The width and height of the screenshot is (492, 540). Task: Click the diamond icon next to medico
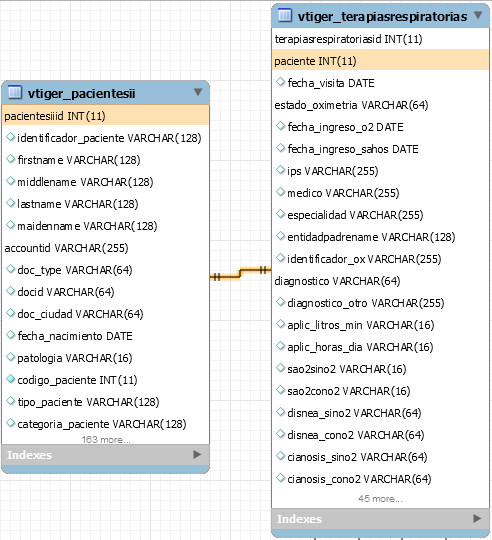pyautogui.click(x=281, y=192)
